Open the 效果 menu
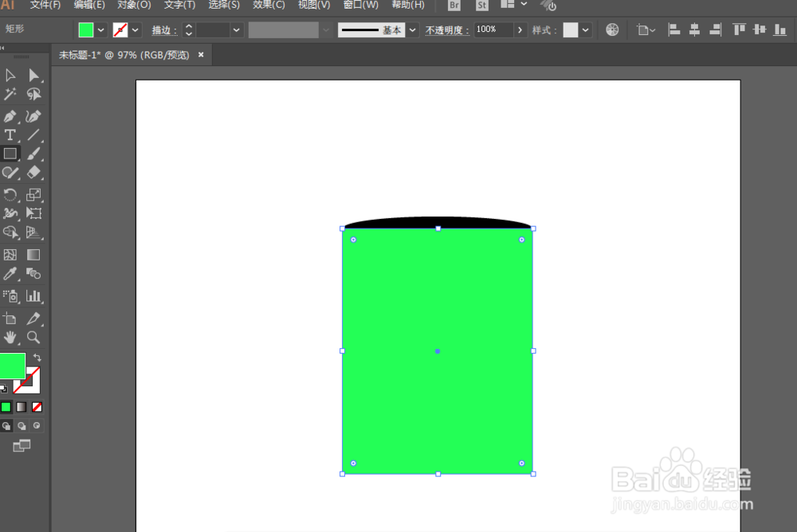The image size is (797, 532). (269, 5)
